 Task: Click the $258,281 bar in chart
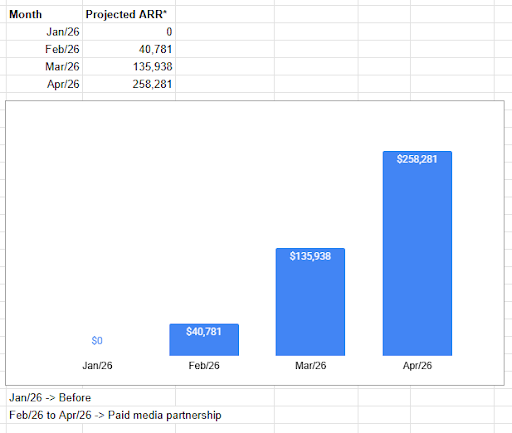[417, 253]
